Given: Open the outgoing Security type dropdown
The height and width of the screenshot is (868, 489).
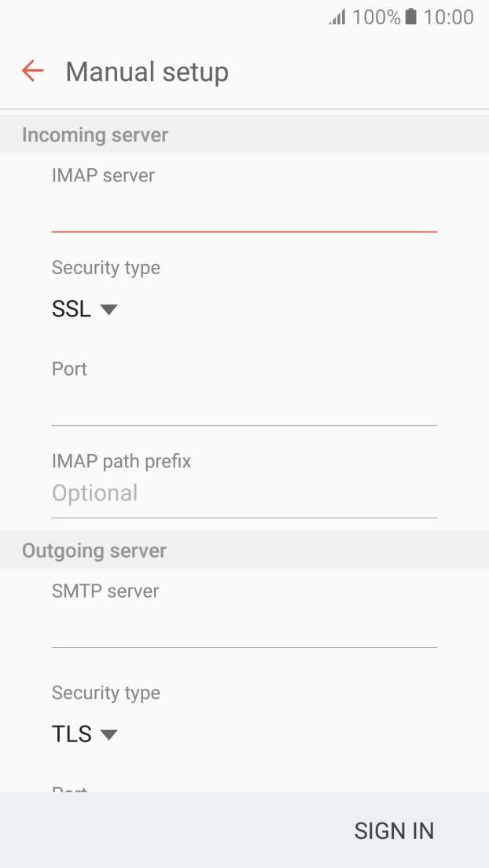Looking at the screenshot, I should 85,734.
